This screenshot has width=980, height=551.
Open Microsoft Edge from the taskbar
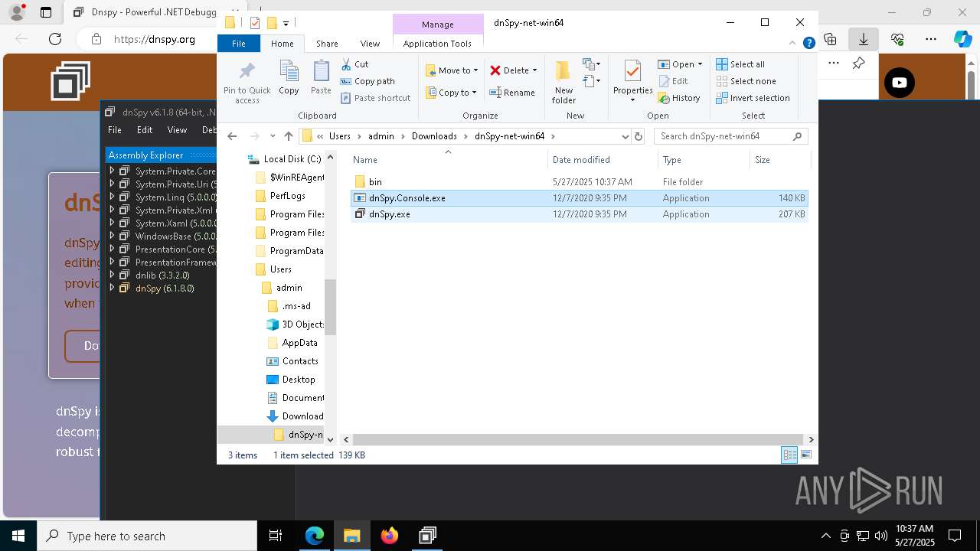[x=315, y=536]
